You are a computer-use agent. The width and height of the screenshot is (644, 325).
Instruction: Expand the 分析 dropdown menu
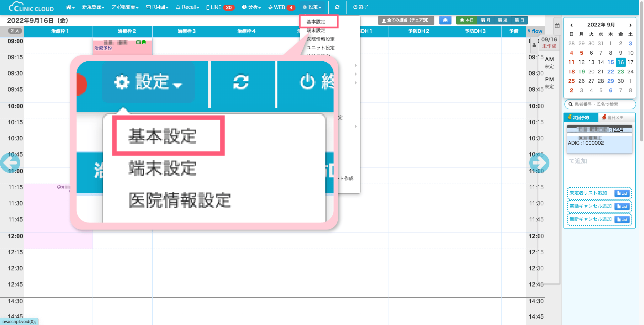point(251,7)
